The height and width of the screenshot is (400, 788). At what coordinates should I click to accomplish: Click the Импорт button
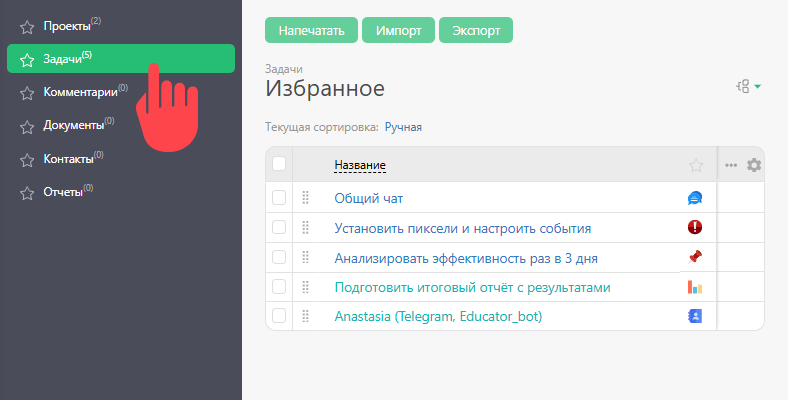[x=398, y=30]
